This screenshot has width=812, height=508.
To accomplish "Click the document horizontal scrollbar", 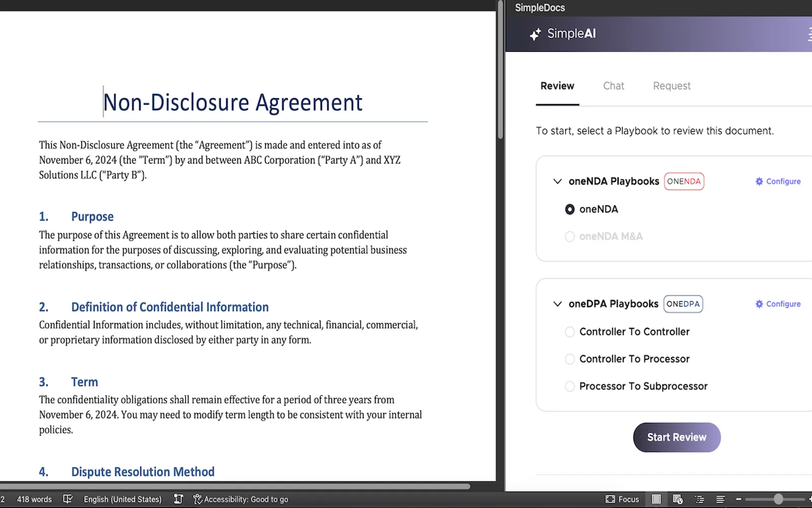I will 235,486.
